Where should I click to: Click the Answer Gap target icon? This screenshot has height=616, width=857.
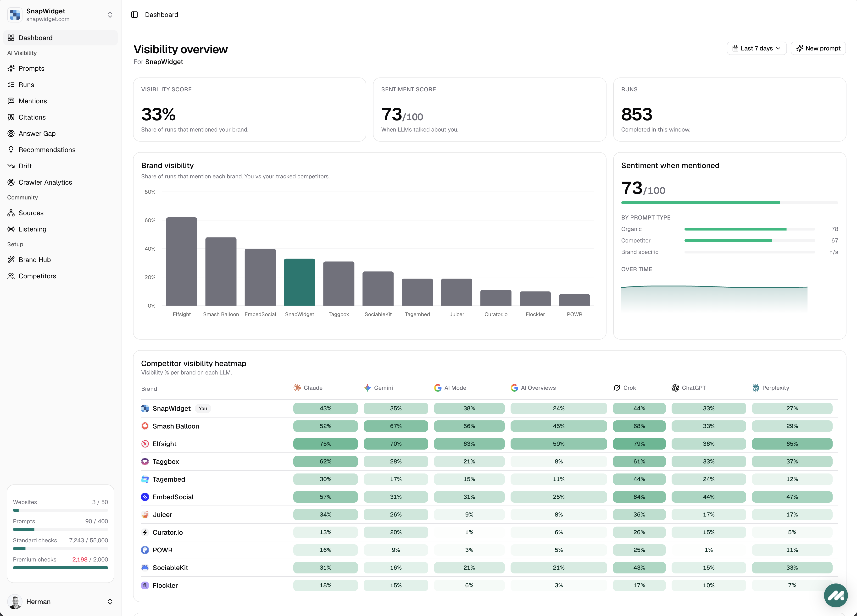pos(11,133)
